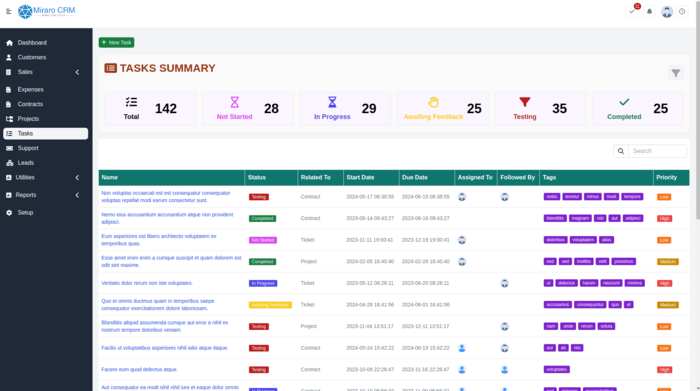Open task 'Veritatis dolor rerum non iste voluptates'
The image size is (700, 391).
click(x=147, y=283)
